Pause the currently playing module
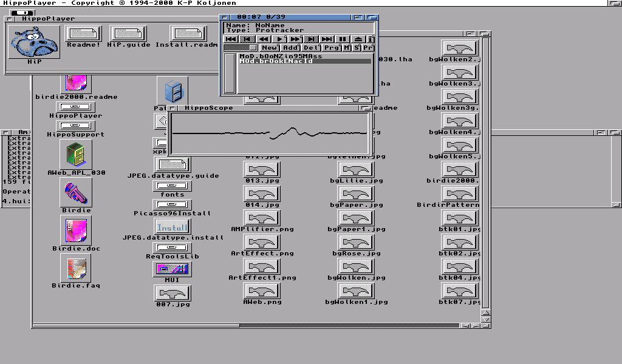The width and height of the screenshot is (622, 364). tap(343, 39)
